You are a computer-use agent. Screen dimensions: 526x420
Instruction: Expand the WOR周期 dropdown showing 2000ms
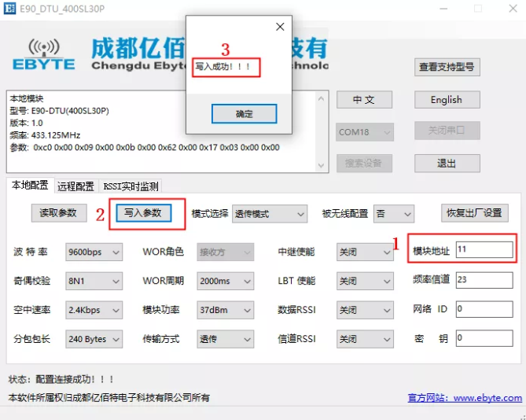(x=225, y=281)
